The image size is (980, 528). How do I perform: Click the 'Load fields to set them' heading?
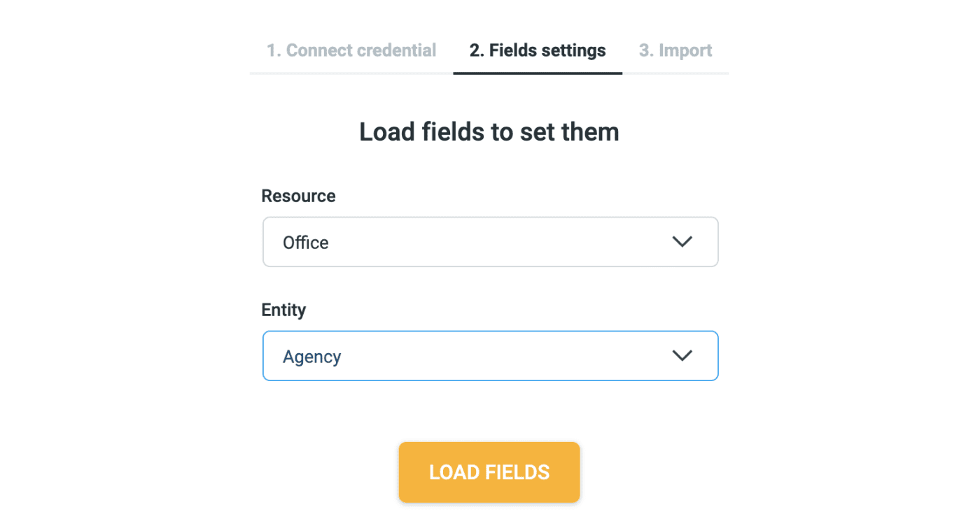click(x=489, y=131)
